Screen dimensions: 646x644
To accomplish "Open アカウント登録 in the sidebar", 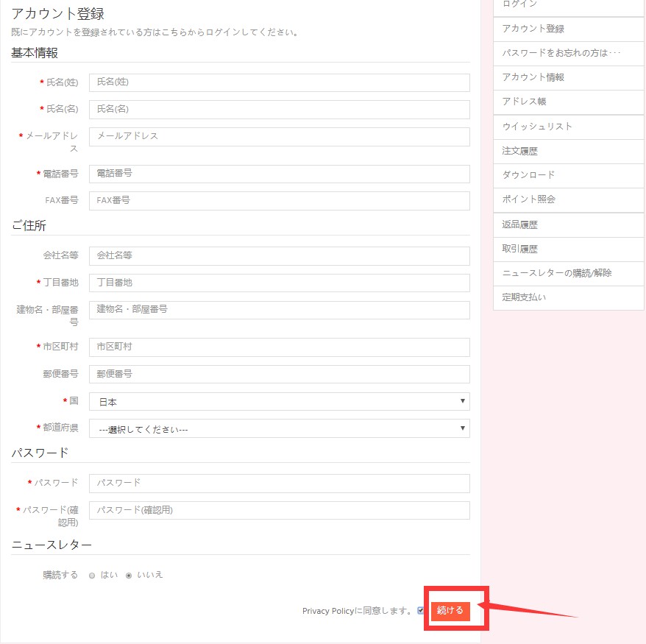I will [569, 29].
